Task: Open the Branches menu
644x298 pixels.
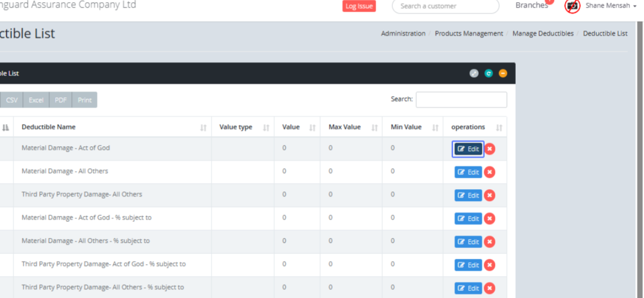Action: [531, 5]
